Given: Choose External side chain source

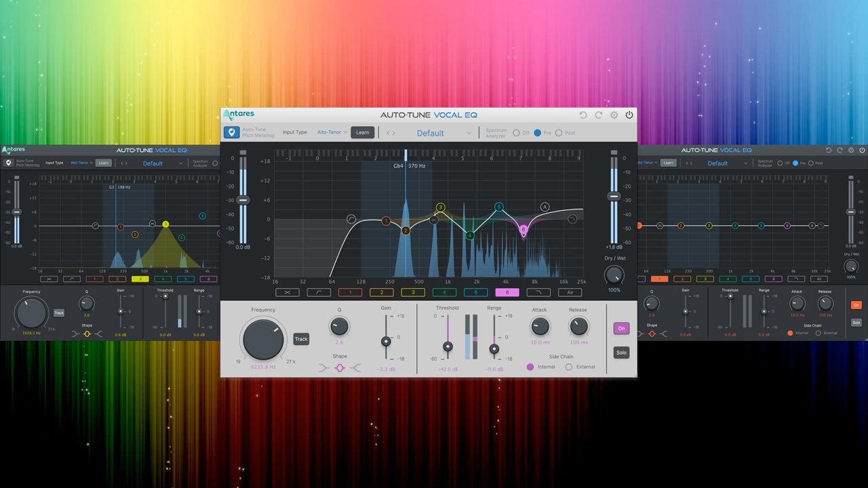Looking at the screenshot, I should click(569, 367).
